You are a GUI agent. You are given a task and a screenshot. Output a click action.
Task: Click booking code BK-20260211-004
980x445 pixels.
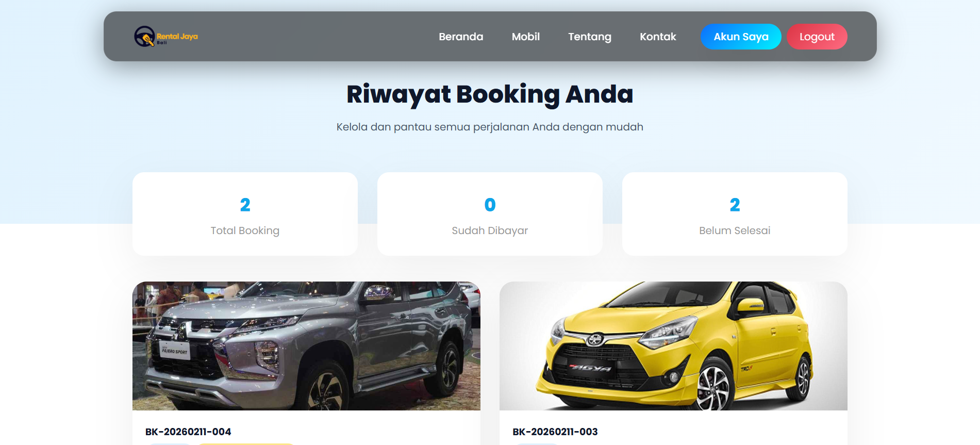[188, 432]
